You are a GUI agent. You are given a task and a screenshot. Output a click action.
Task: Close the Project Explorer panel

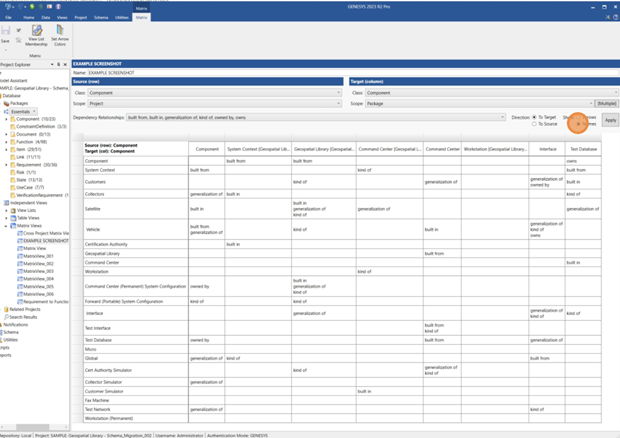click(x=65, y=64)
